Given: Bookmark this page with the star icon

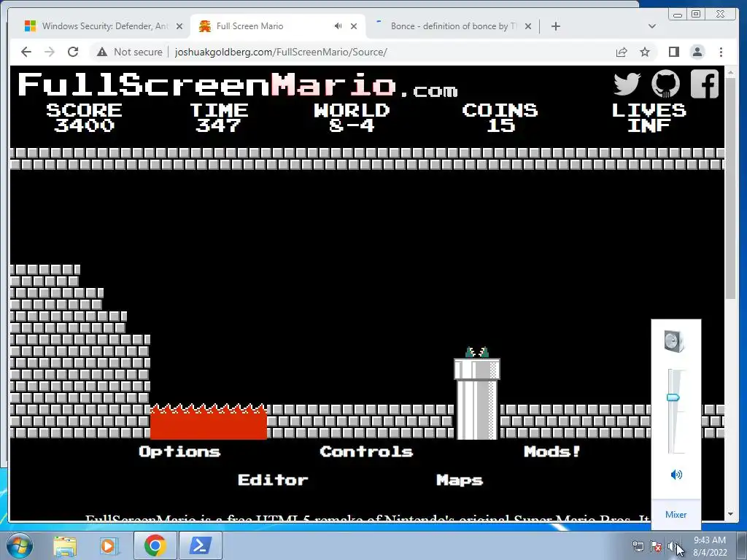Looking at the screenshot, I should pos(645,52).
